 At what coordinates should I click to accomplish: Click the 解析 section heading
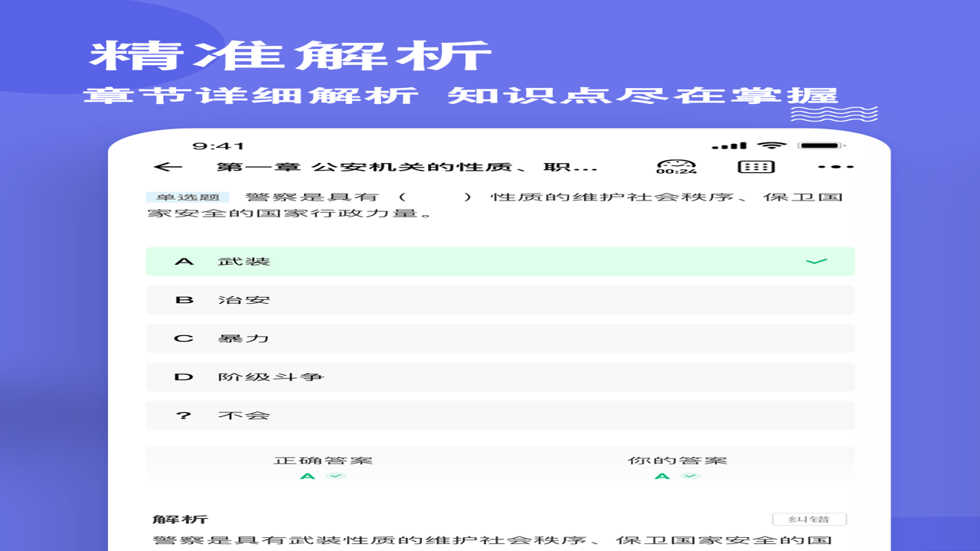pyautogui.click(x=180, y=520)
